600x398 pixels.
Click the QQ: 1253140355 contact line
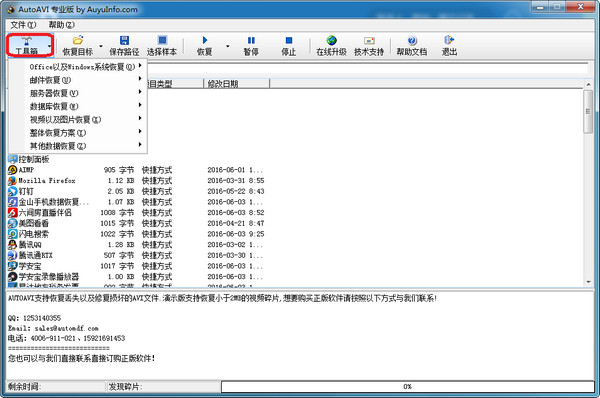pos(34,318)
